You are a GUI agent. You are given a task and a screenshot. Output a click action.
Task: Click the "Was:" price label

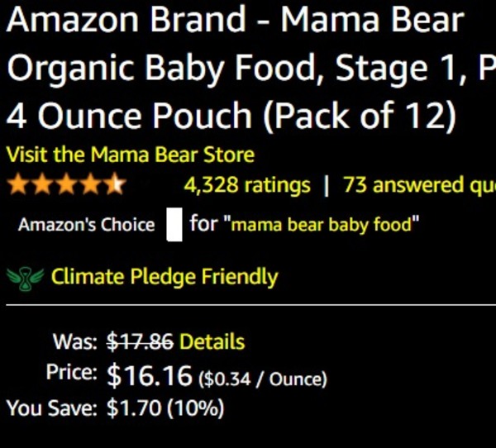[76, 341]
